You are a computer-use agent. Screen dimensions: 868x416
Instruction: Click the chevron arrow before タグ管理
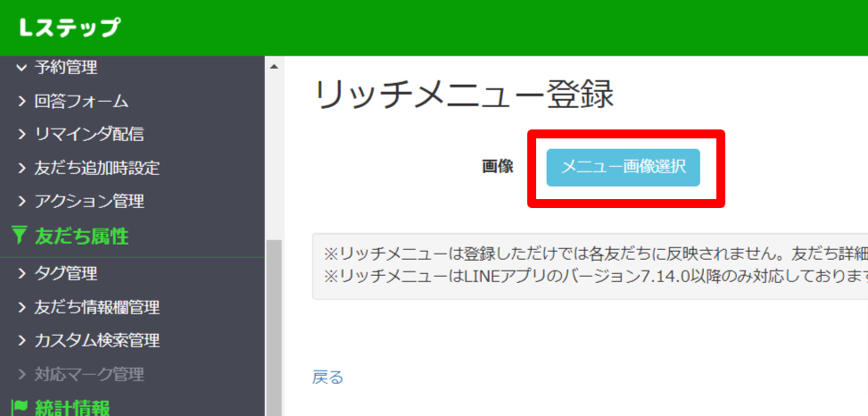tap(22, 274)
